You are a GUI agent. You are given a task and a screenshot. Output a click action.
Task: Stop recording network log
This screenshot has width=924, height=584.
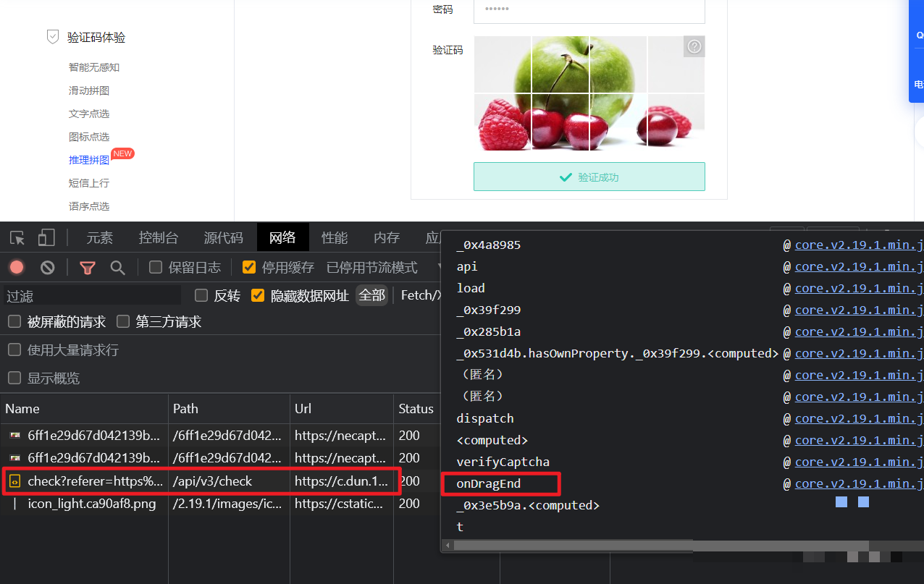(x=17, y=268)
